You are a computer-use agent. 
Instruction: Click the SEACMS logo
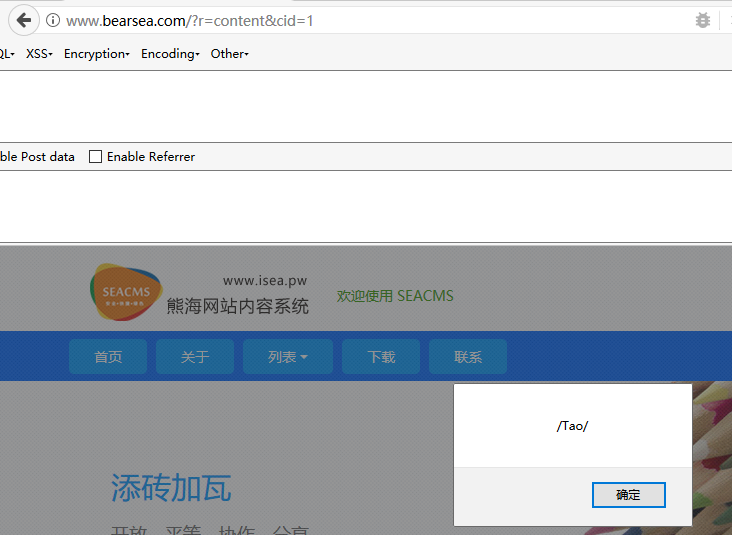click(x=126, y=292)
